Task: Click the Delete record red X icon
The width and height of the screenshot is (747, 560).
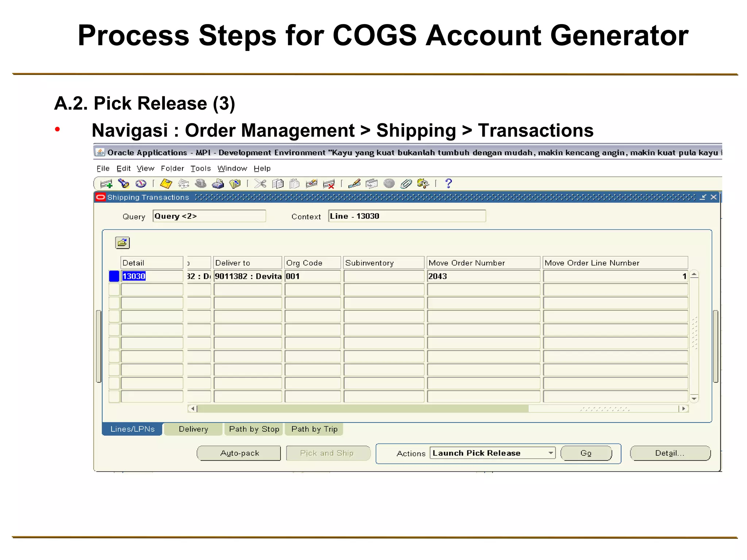Action: pos(329,184)
